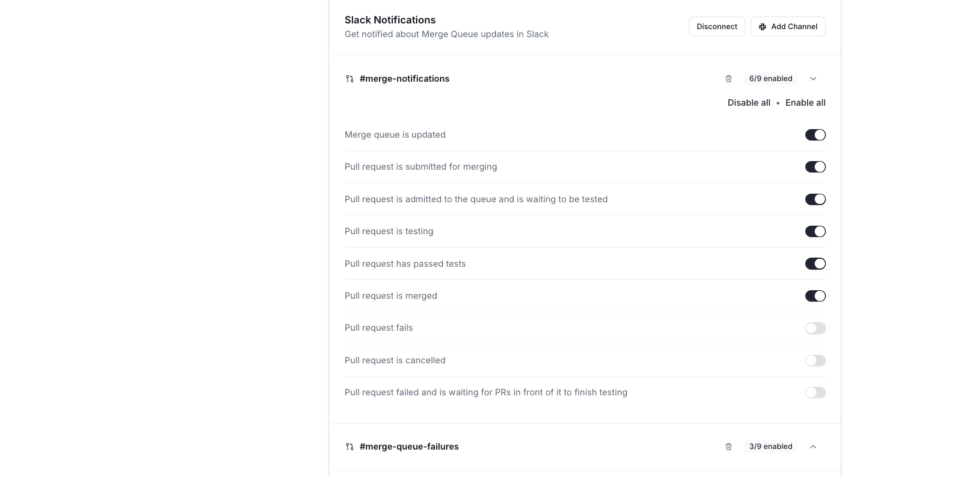Image resolution: width=980 pixels, height=477 pixels.
Task: Click Enable all notifications link
Action: [805, 103]
